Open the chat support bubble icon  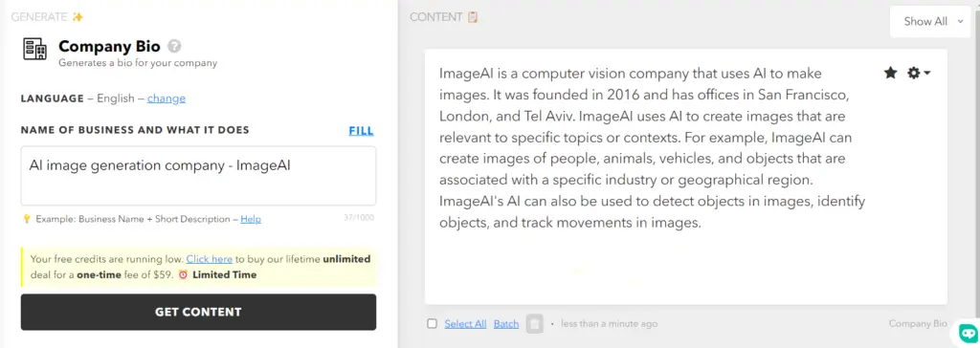(969, 334)
